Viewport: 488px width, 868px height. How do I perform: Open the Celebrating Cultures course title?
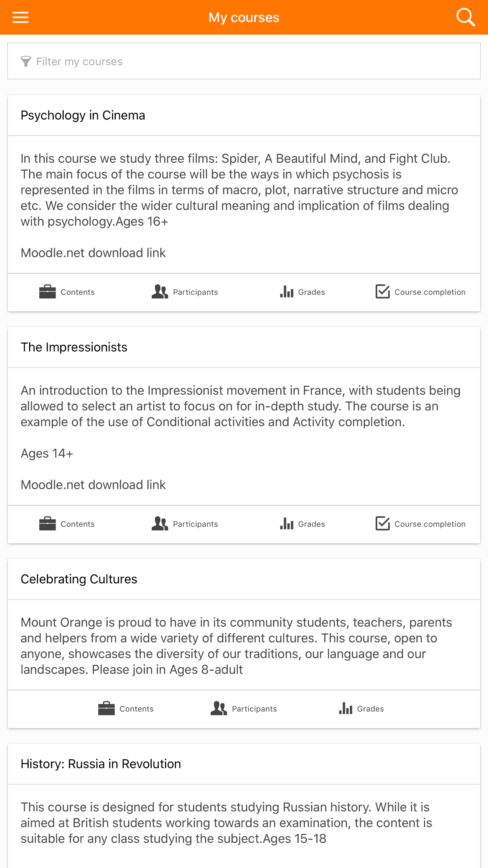(79, 579)
